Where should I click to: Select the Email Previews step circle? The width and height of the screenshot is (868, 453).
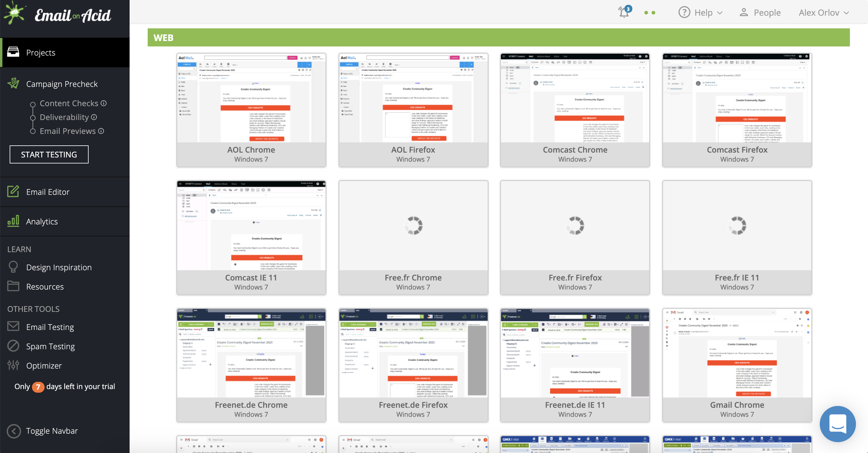(x=33, y=131)
